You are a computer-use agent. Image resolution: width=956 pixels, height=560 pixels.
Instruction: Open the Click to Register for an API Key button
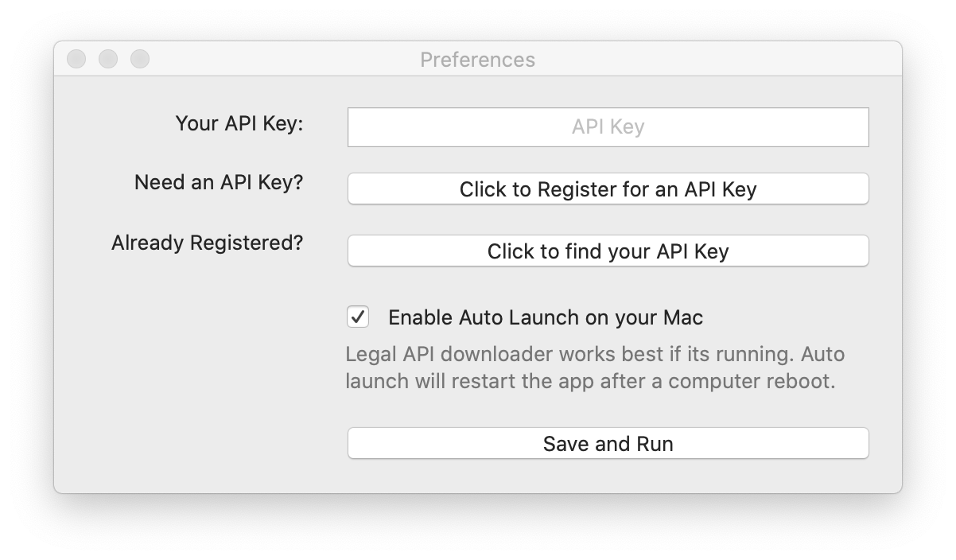pos(608,189)
